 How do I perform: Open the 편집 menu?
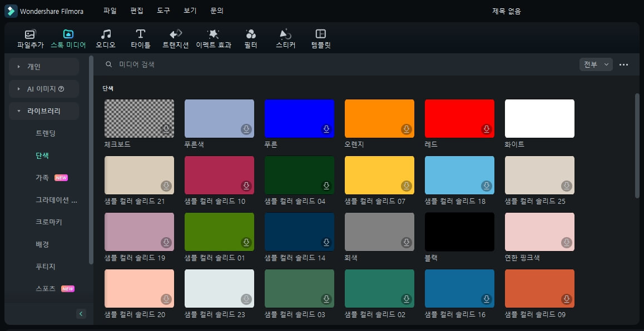click(x=137, y=11)
